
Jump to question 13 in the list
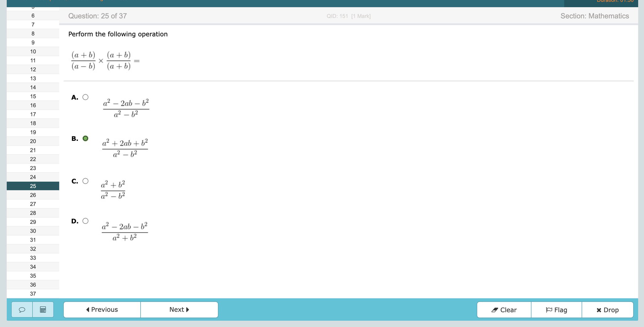click(x=33, y=78)
